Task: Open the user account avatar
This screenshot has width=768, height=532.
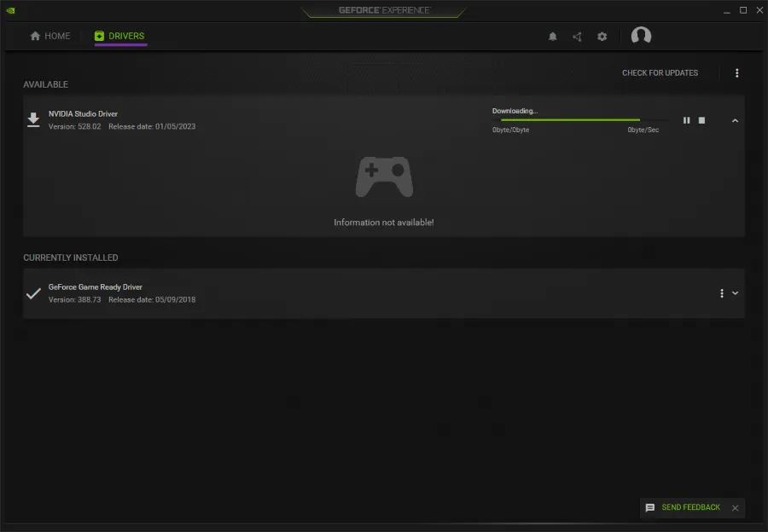Action: (641, 36)
